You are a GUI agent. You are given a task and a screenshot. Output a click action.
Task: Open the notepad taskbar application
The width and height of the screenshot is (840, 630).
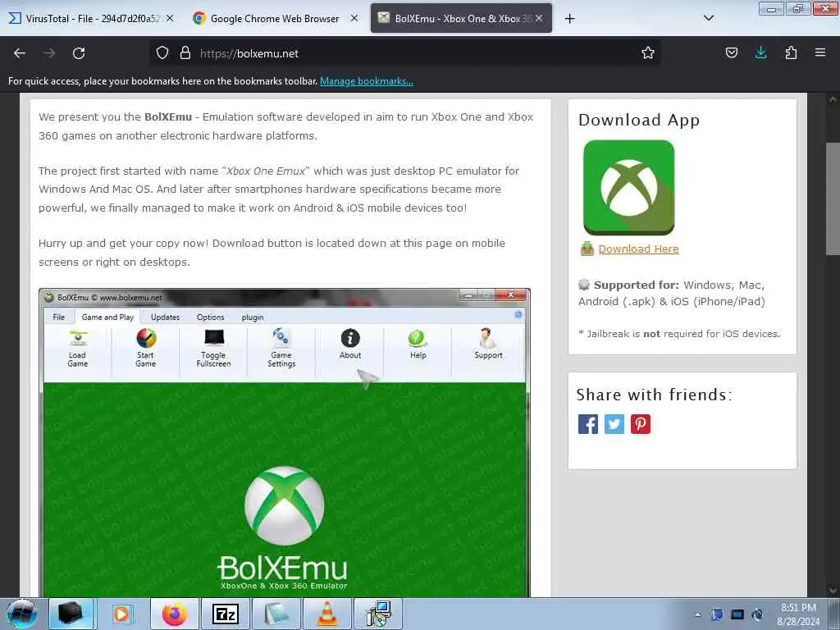[x=276, y=614]
